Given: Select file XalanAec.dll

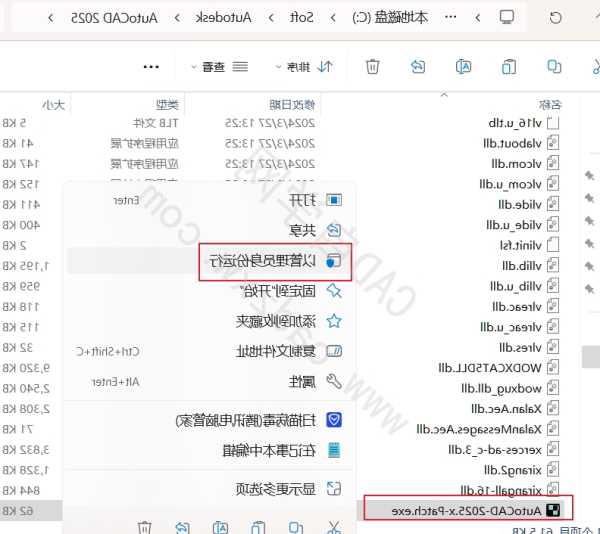Looking at the screenshot, I should point(506,409).
